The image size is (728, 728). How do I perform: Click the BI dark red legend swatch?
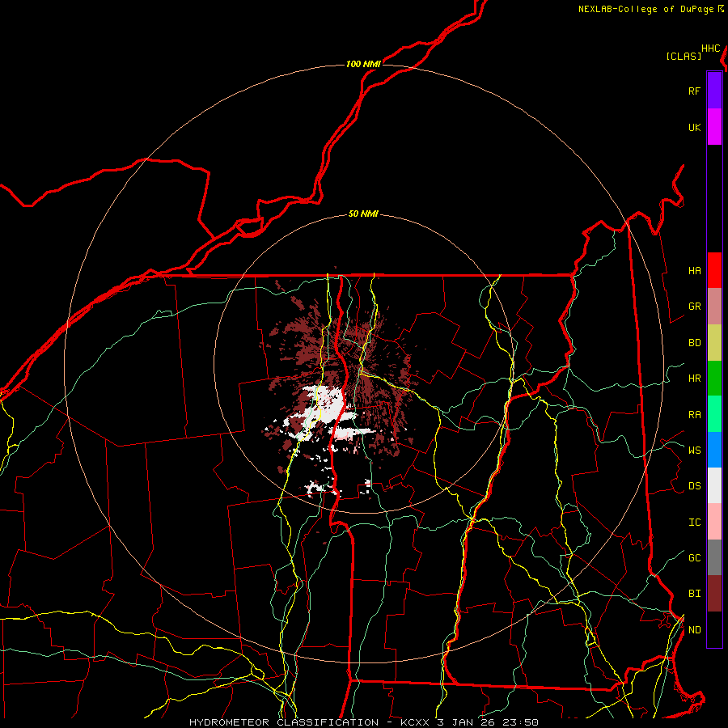tap(714, 594)
